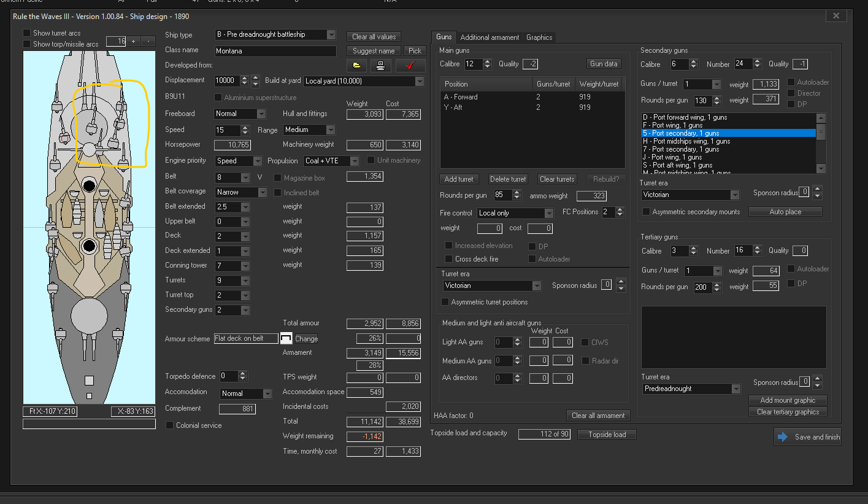Click the secondary guns list scrollbar
This screenshot has height=504, width=868.
(821, 144)
